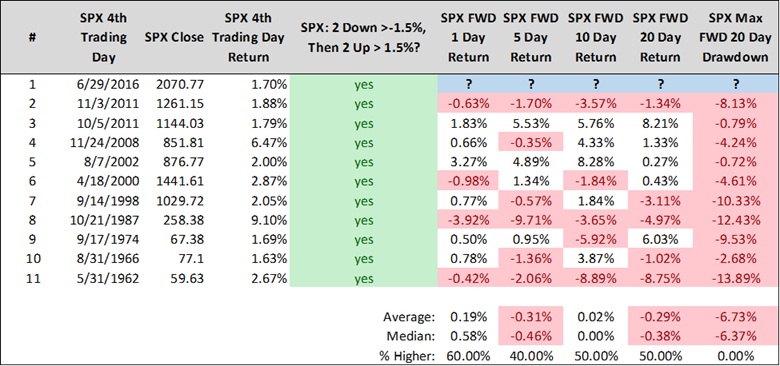Select the date cell 6/29/2016
This screenshot has height=366, width=780.
pyautogui.click(x=103, y=85)
